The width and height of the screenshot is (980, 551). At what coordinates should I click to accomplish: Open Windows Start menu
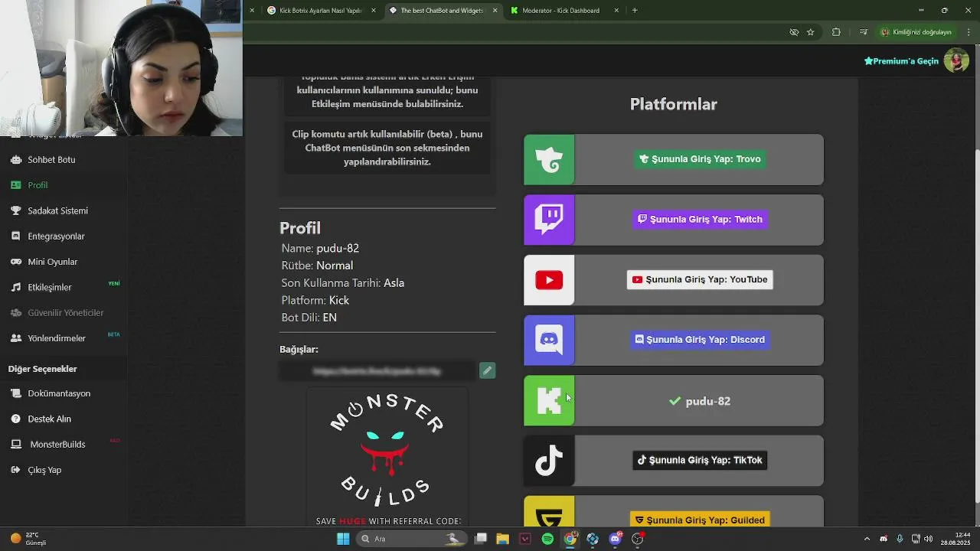pyautogui.click(x=343, y=539)
